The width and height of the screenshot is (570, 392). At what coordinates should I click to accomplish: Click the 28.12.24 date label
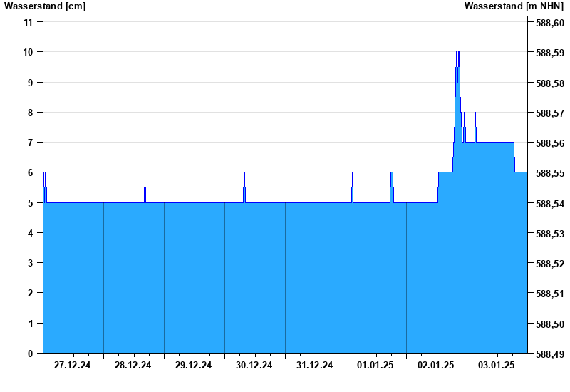(x=133, y=365)
